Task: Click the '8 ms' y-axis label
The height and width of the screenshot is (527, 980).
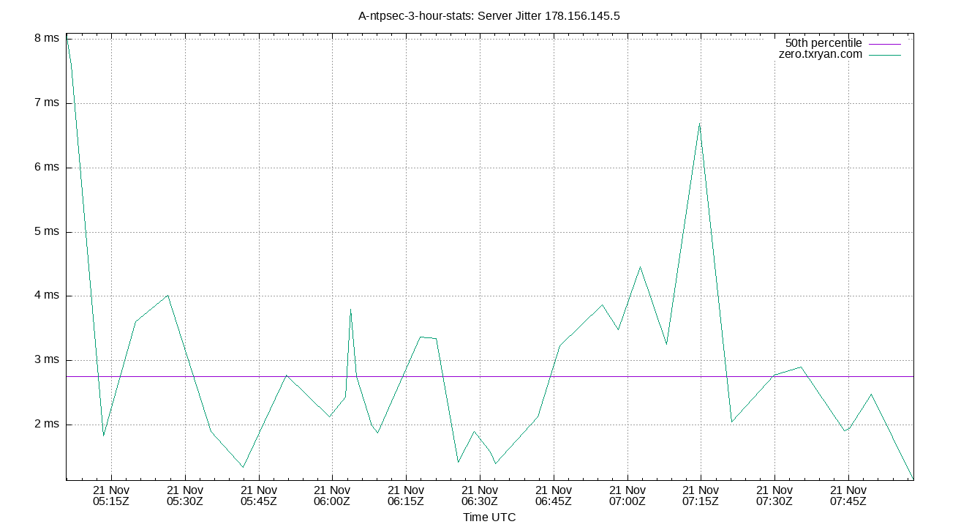Action: coord(47,39)
